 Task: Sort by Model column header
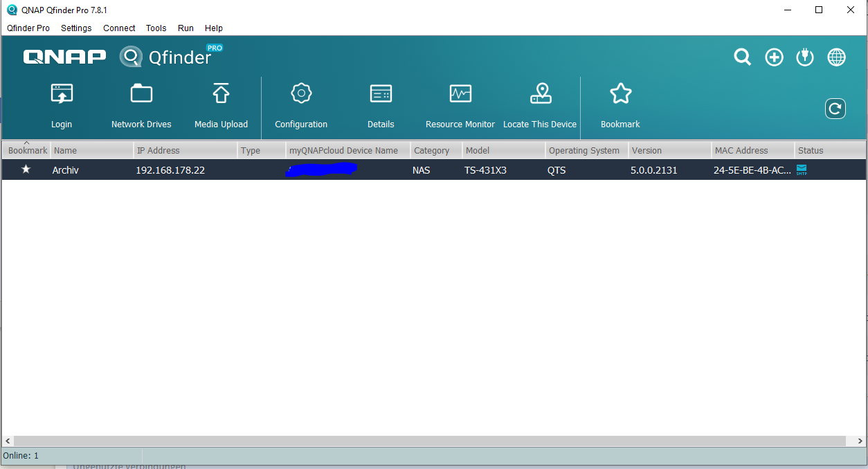click(504, 150)
